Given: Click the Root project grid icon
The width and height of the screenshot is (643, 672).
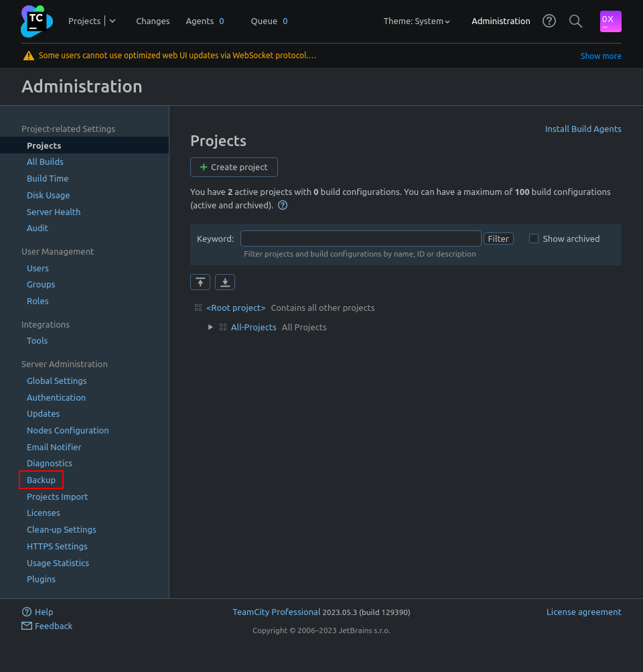Looking at the screenshot, I should click(198, 308).
